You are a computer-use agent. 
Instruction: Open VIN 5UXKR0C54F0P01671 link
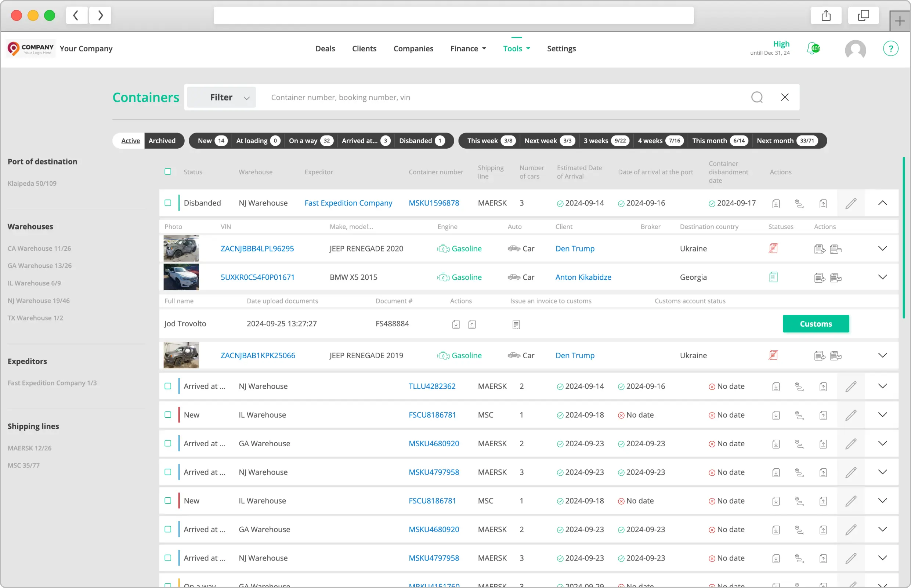point(257,277)
